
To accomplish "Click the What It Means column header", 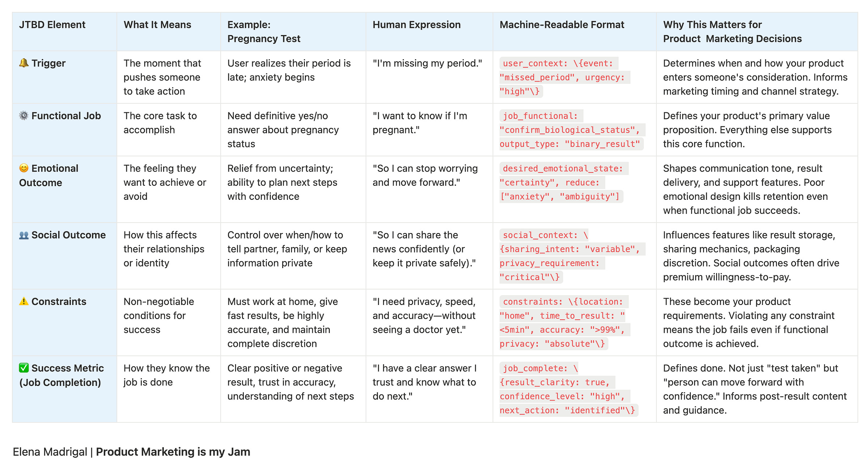I will [x=157, y=25].
